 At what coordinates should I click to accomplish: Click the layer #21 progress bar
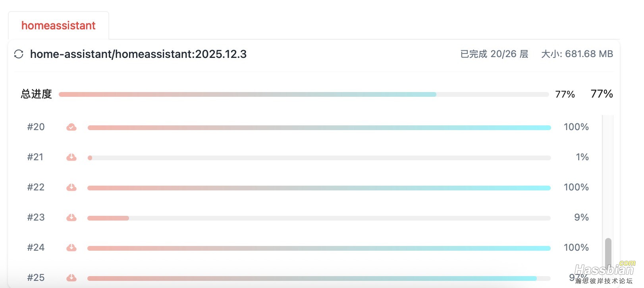[x=319, y=158]
